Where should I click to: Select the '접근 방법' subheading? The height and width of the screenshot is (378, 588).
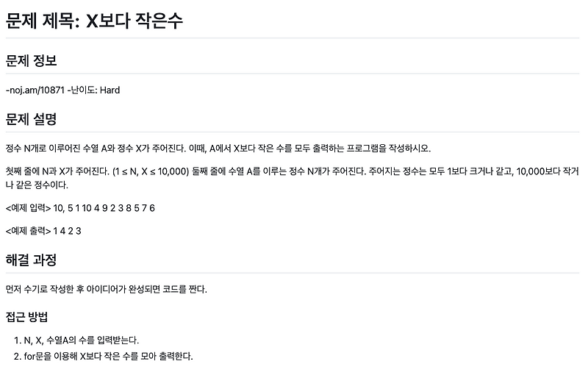point(26,317)
